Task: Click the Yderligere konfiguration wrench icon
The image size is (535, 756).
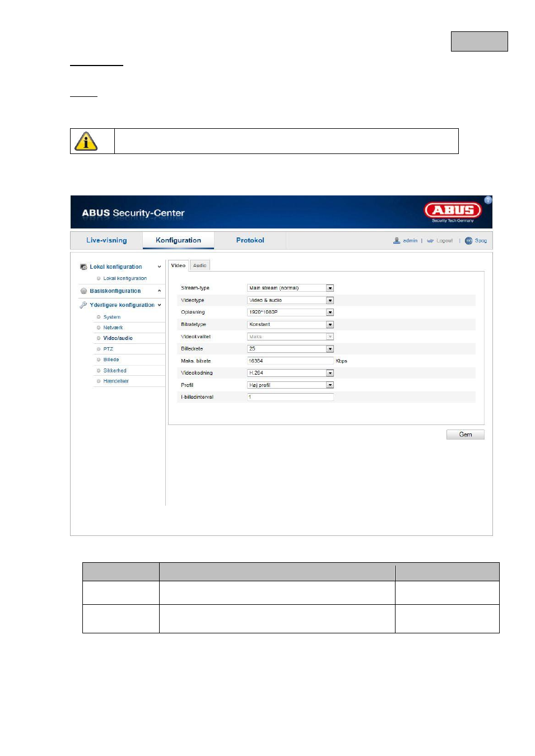Action: point(83,305)
